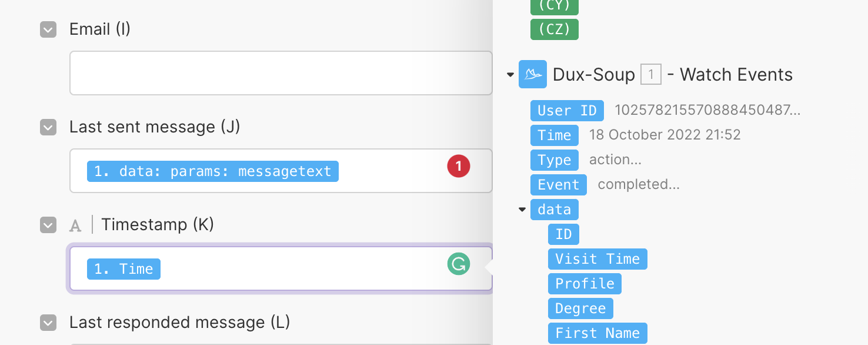Click the red error badge in Last sent message

click(x=458, y=167)
